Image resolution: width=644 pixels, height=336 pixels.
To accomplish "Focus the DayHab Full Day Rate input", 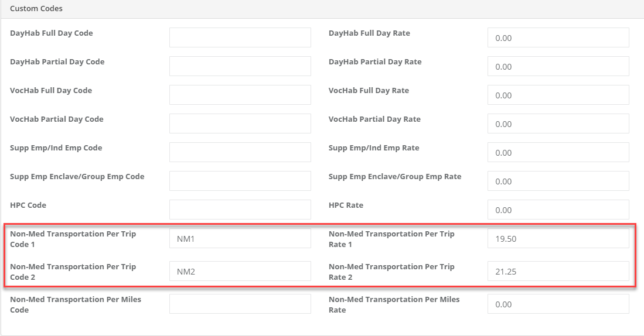I will pyautogui.click(x=558, y=37).
